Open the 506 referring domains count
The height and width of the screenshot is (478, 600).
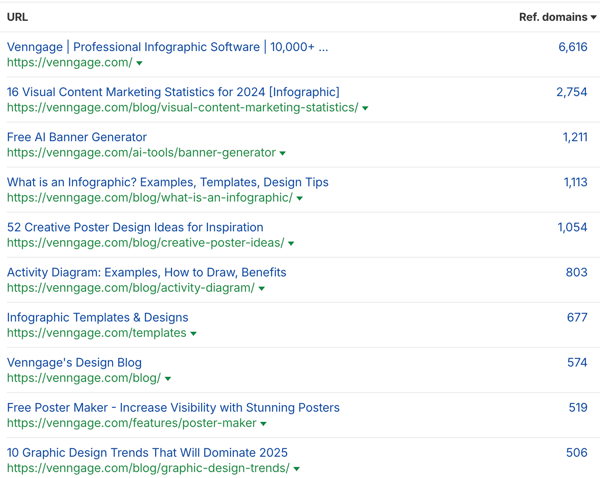coord(576,452)
